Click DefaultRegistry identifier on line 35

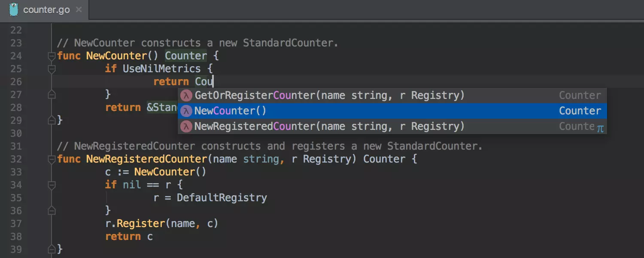[222, 198]
